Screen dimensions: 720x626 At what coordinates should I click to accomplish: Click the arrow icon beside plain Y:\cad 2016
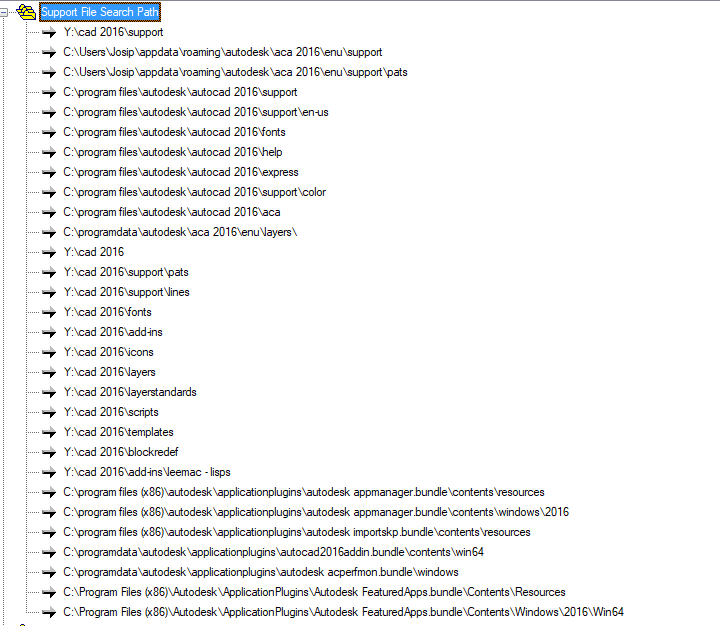pos(49,253)
